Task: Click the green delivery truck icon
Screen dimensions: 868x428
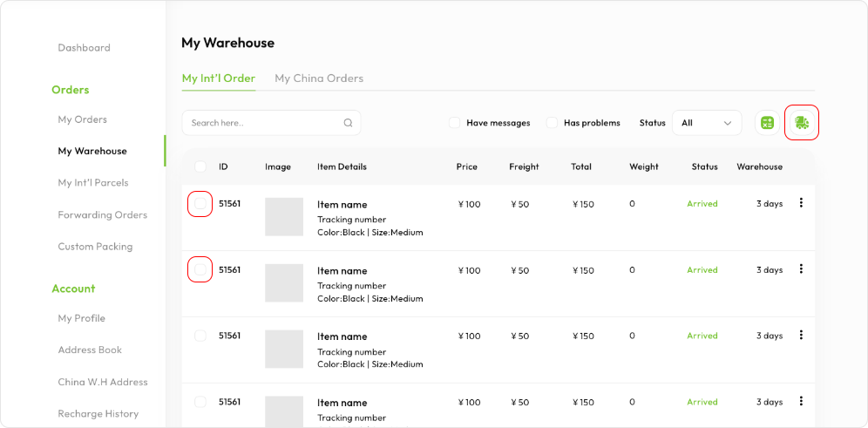Action: 802,123
